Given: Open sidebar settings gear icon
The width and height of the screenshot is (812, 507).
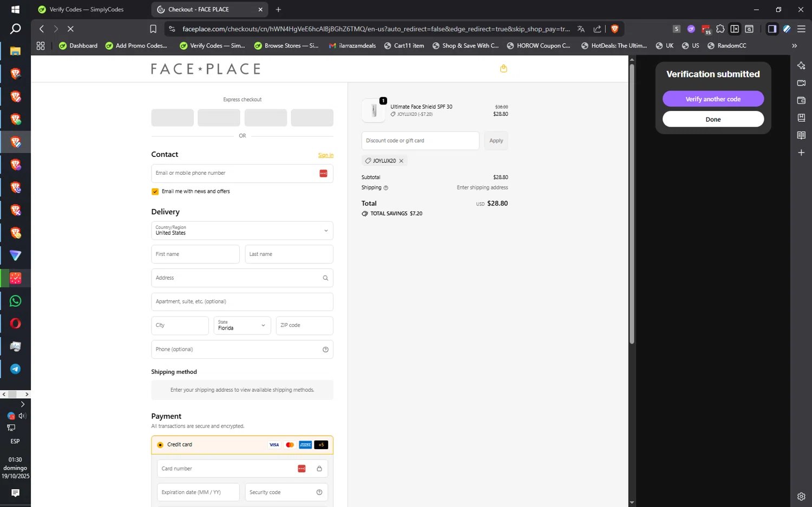Looking at the screenshot, I should tap(801, 496).
